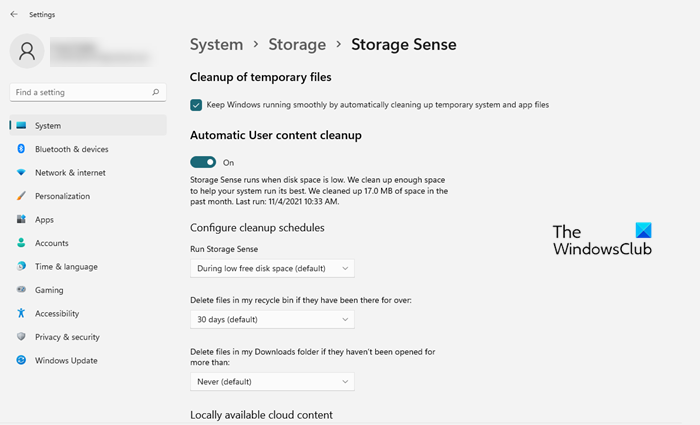Go to Time & language settings
This screenshot has width=700, height=425.
pos(66,267)
